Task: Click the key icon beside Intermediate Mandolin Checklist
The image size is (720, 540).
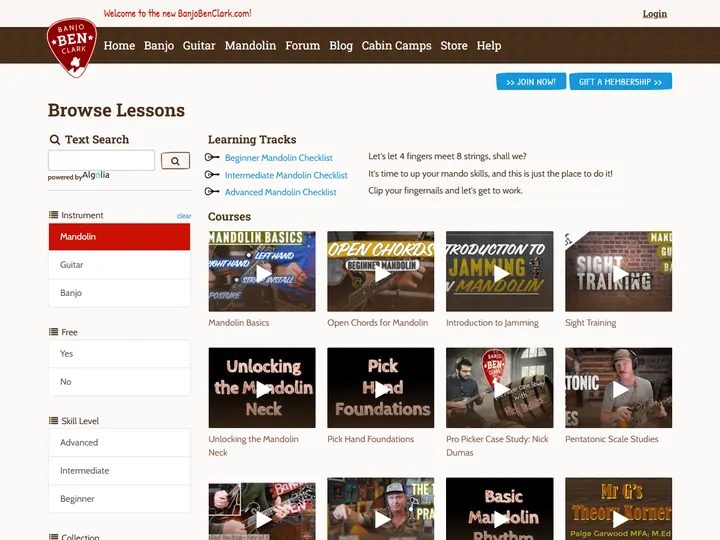Action: (212, 175)
